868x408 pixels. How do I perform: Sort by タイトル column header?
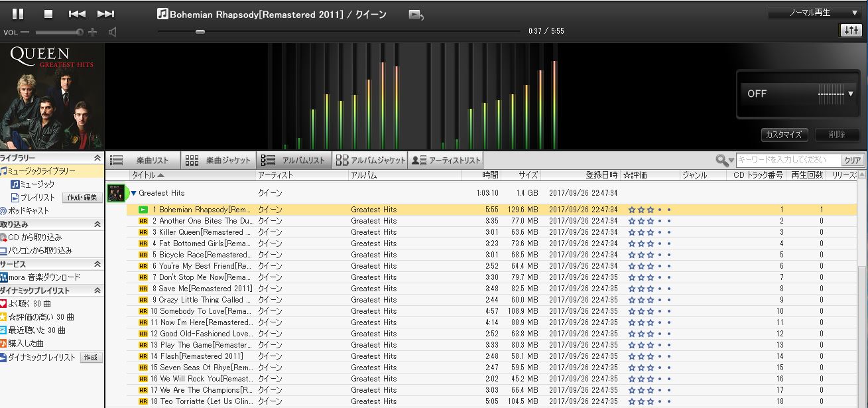(193, 175)
